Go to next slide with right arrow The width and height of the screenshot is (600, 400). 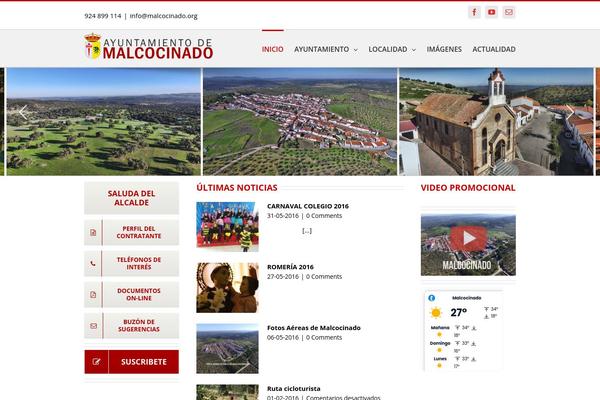(570, 113)
